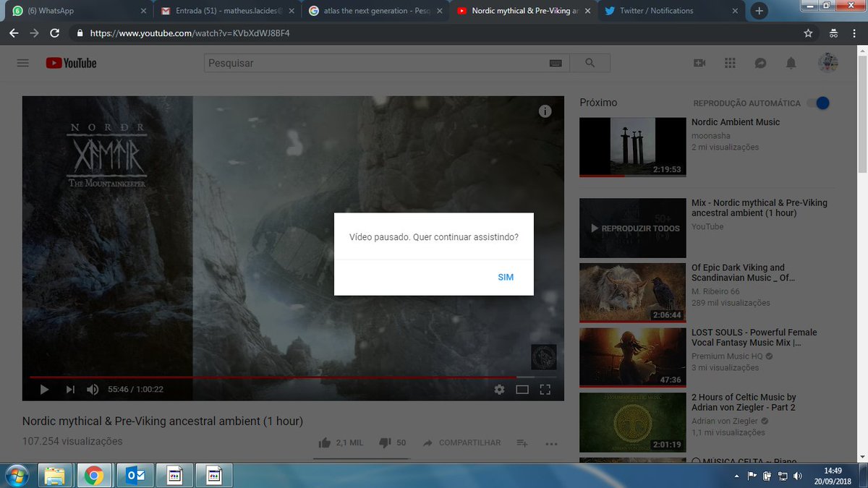The image size is (868, 488).
Task: Close the WhatsApp tab
Action: click(142, 11)
